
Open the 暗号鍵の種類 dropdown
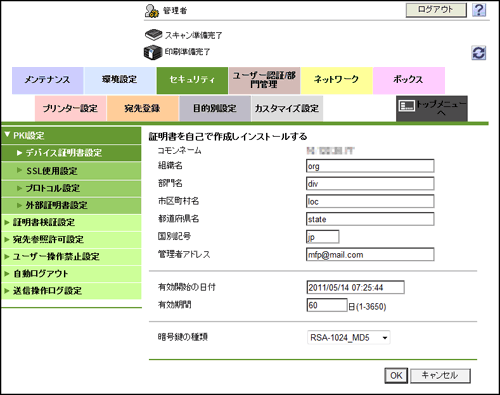[x=348, y=338]
